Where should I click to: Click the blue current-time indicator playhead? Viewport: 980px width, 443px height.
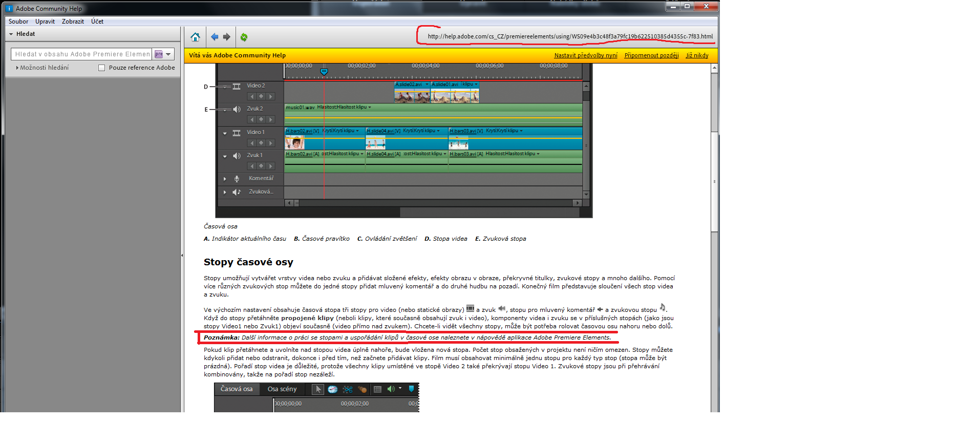[x=324, y=72]
